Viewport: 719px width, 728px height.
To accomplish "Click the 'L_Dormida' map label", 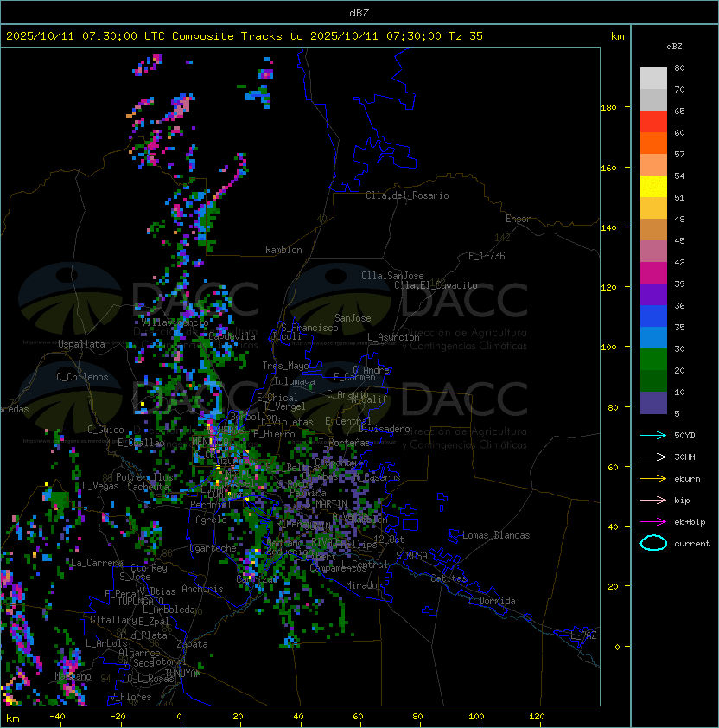I will (492, 601).
